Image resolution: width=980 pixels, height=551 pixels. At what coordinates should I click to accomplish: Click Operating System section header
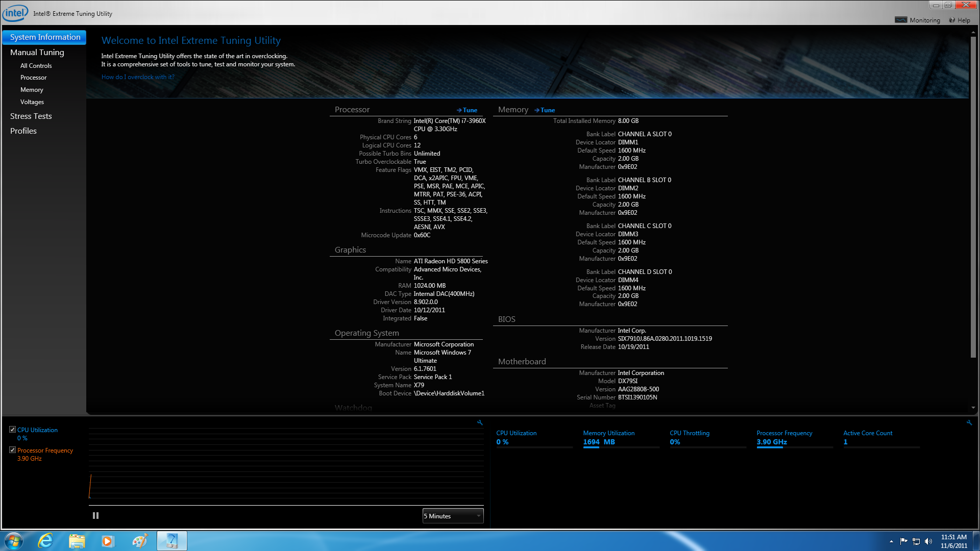point(367,333)
